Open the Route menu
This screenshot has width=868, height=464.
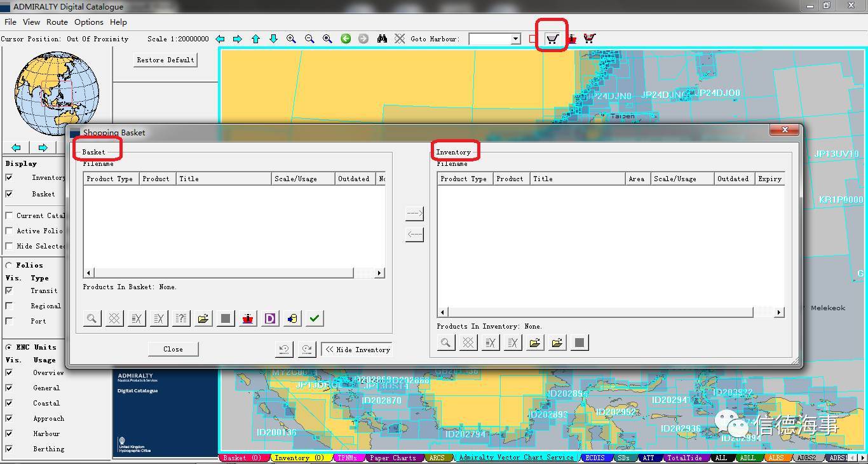pos(57,22)
